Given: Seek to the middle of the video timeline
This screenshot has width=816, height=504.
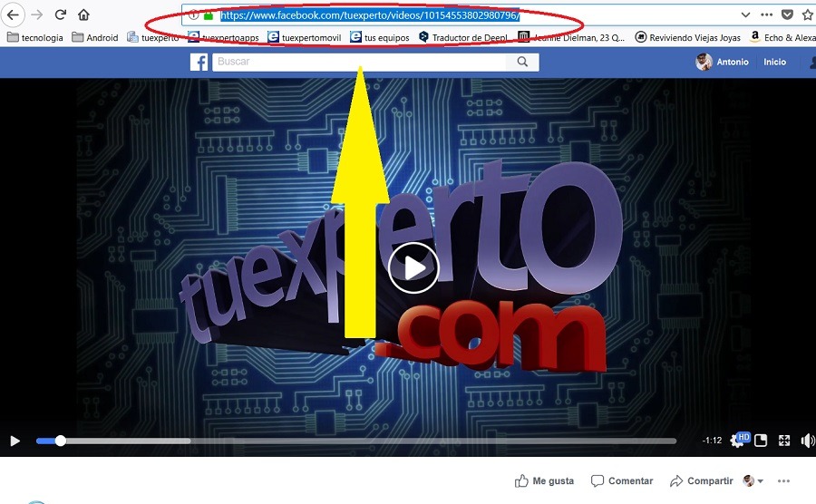Looking at the screenshot, I should click(356, 441).
